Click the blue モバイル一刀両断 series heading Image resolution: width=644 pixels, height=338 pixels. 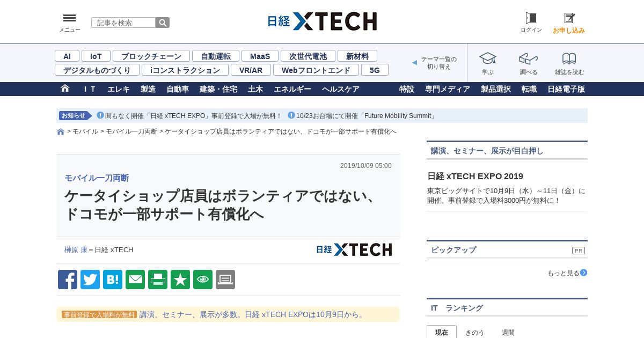click(97, 178)
